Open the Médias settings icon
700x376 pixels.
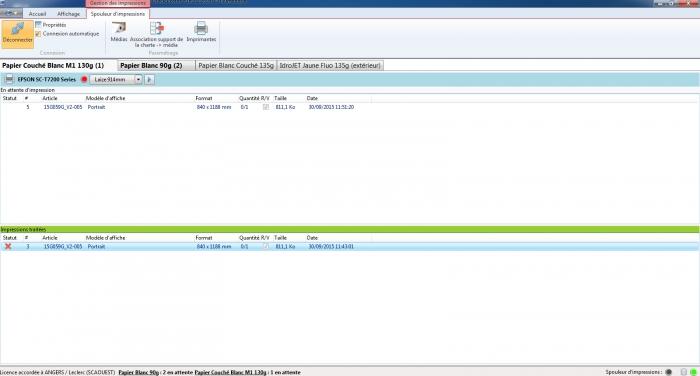(119, 28)
